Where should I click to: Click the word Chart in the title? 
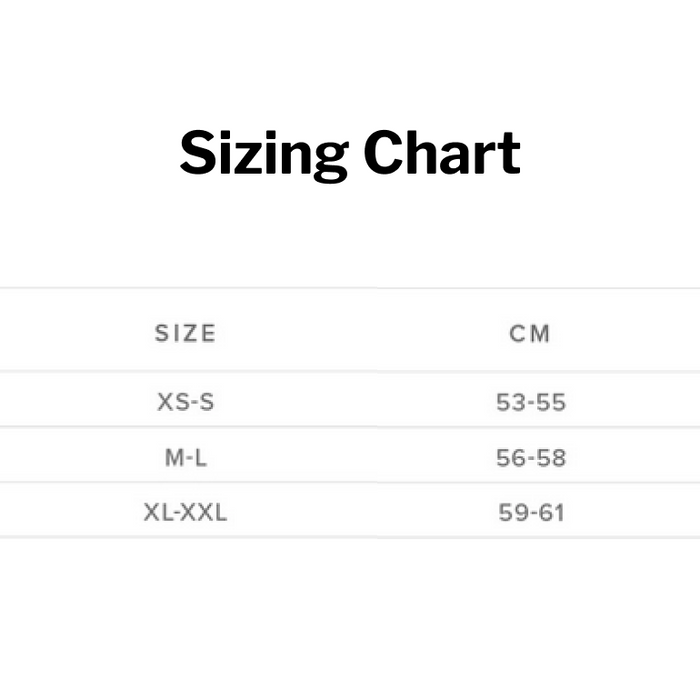coord(441,153)
